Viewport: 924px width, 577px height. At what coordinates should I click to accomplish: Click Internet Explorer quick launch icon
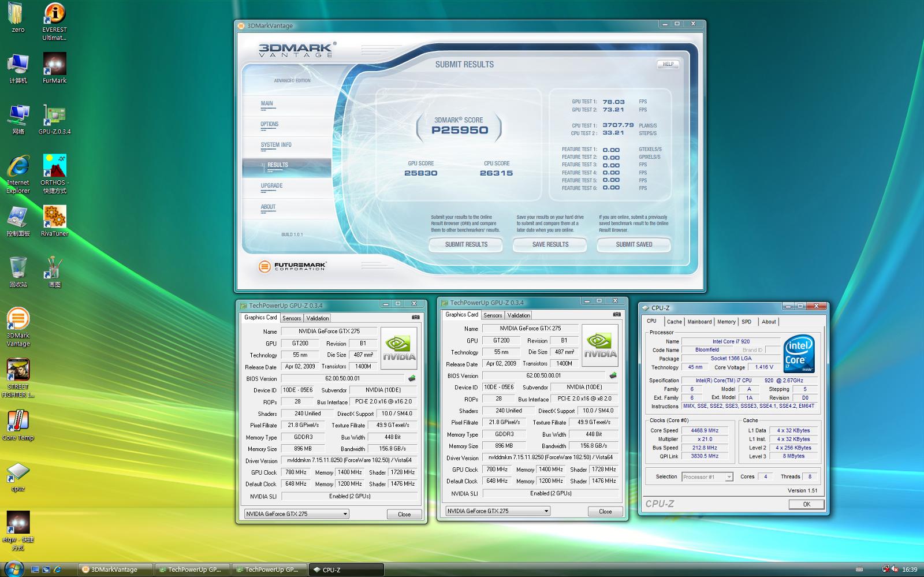[58, 569]
